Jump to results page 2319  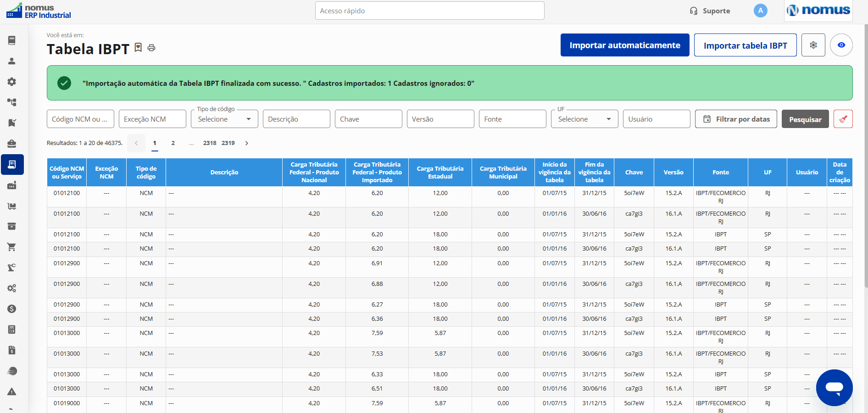[228, 143]
